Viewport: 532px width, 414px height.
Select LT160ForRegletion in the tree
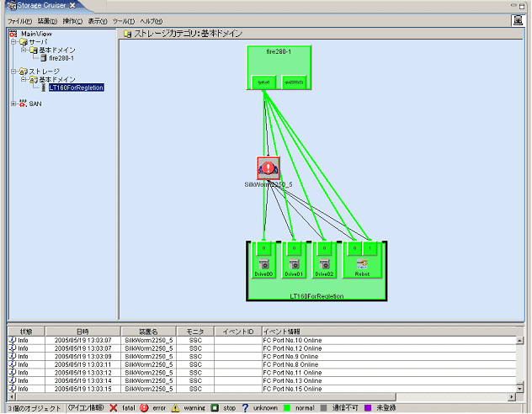[76, 88]
